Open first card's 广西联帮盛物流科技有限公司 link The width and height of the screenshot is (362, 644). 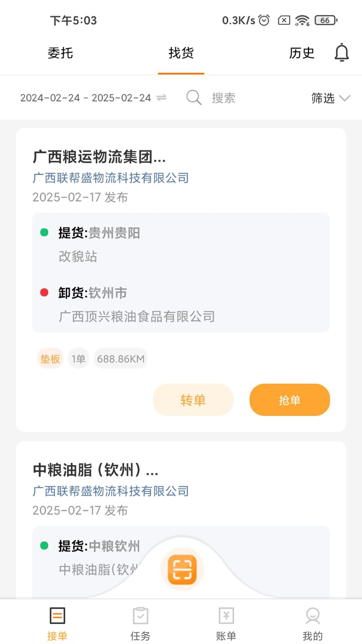coord(111,178)
